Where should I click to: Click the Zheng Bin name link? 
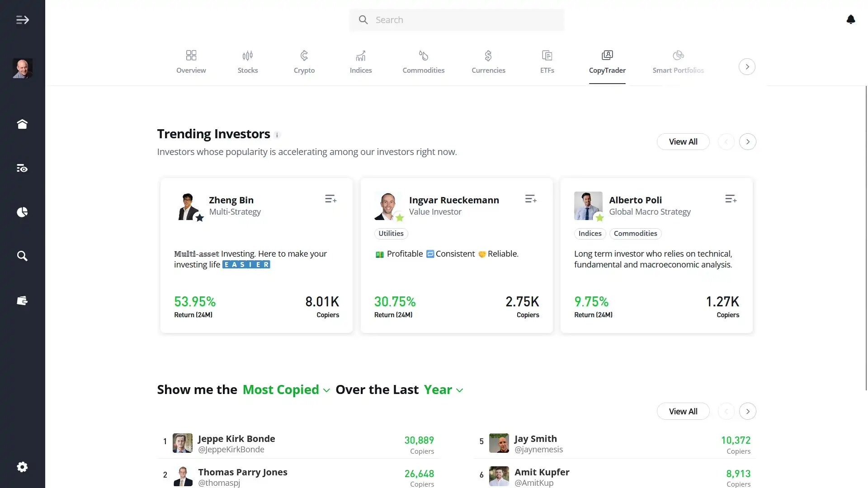231,200
